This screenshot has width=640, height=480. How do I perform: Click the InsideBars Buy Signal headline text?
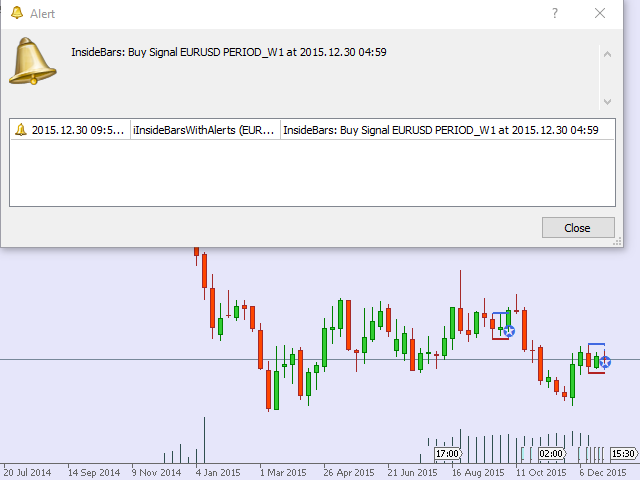pyautogui.click(x=229, y=52)
